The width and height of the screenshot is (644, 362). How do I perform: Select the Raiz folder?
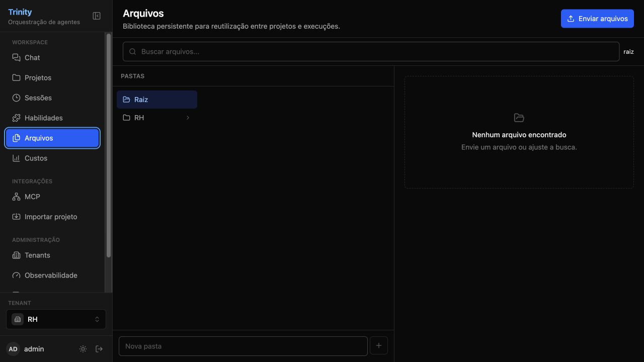pos(157,100)
